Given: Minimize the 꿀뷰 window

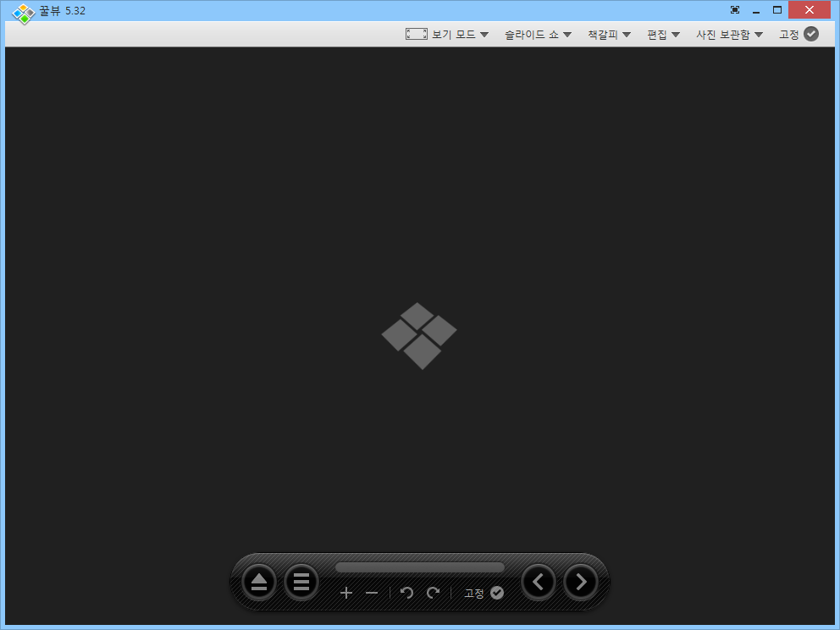Looking at the screenshot, I should [756, 11].
